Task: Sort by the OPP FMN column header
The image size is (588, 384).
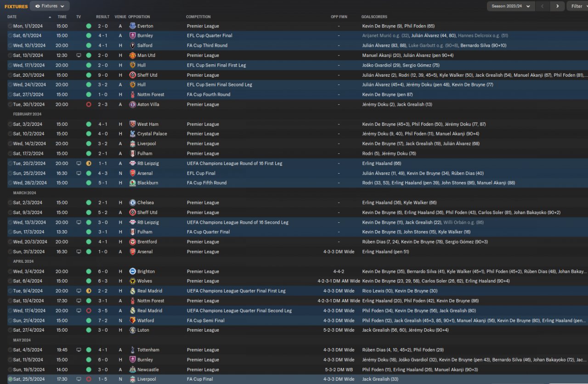Action: 339,17
